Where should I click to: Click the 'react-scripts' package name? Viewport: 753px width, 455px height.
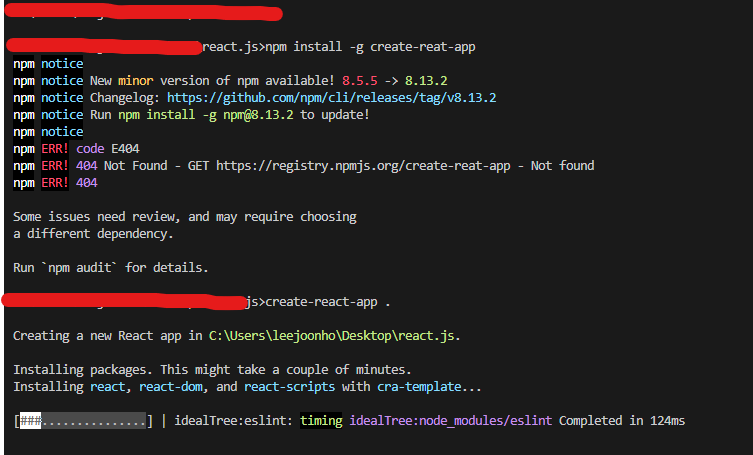(289, 387)
